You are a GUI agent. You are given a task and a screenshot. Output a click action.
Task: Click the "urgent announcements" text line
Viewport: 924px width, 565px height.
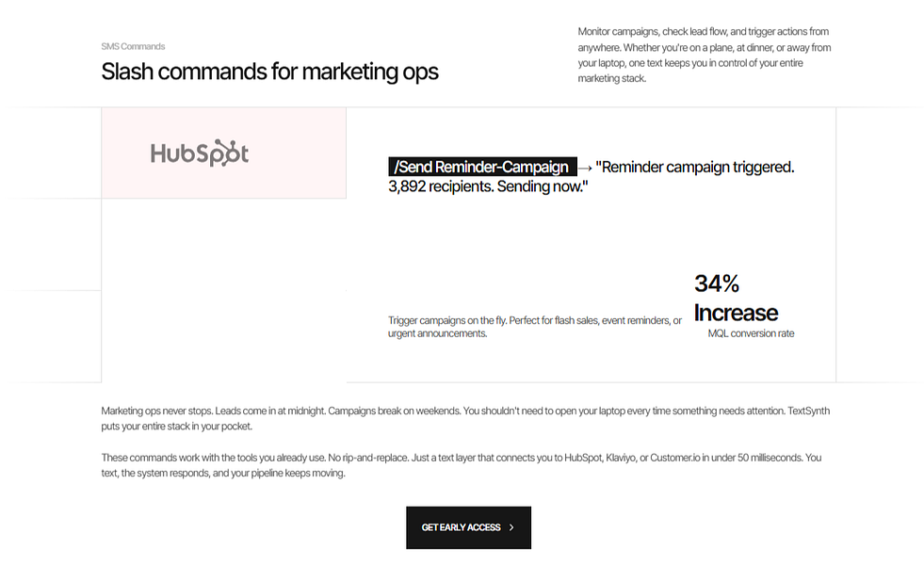[x=437, y=333]
